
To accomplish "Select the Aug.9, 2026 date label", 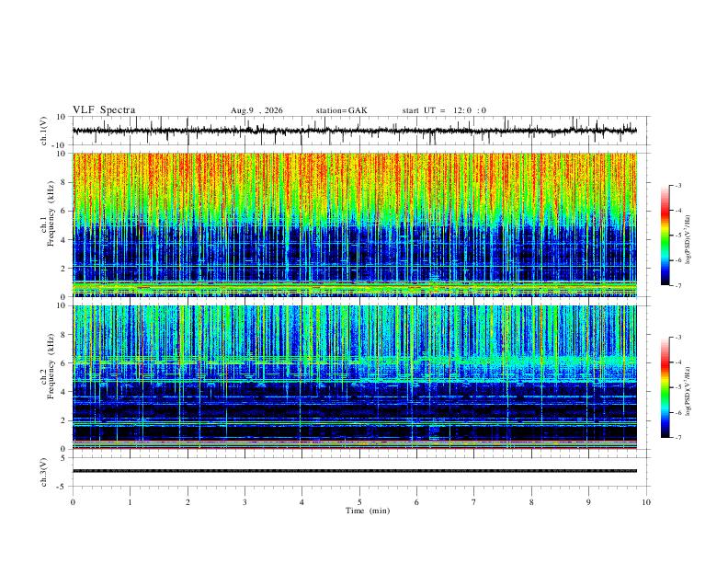I will pyautogui.click(x=256, y=110).
